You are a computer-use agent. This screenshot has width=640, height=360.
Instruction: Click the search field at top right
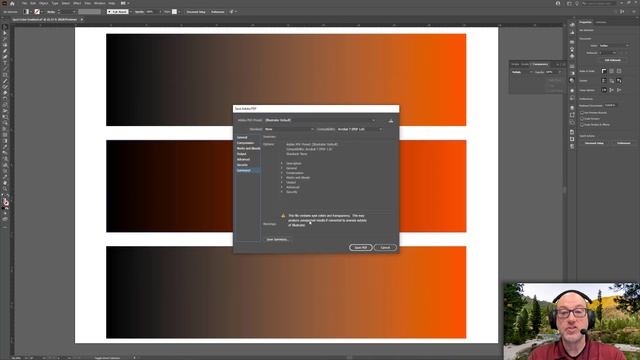coord(598,3)
